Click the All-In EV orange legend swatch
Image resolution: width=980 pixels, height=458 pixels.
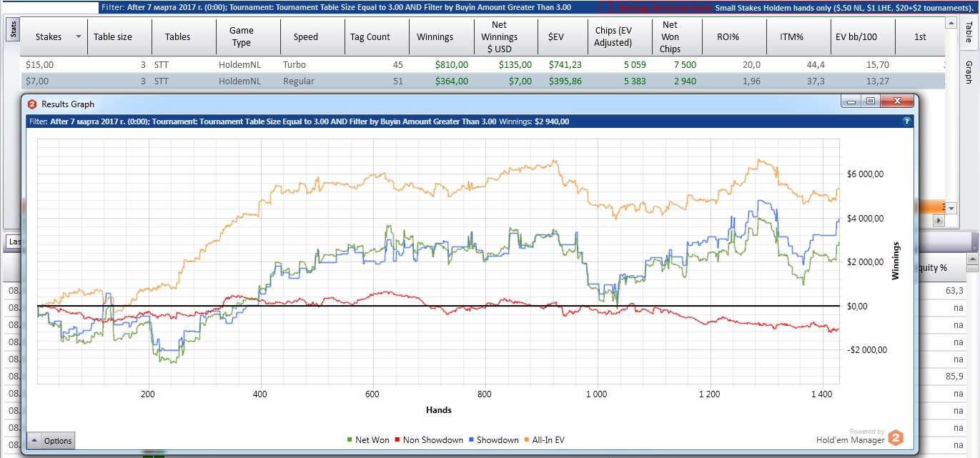[528, 440]
